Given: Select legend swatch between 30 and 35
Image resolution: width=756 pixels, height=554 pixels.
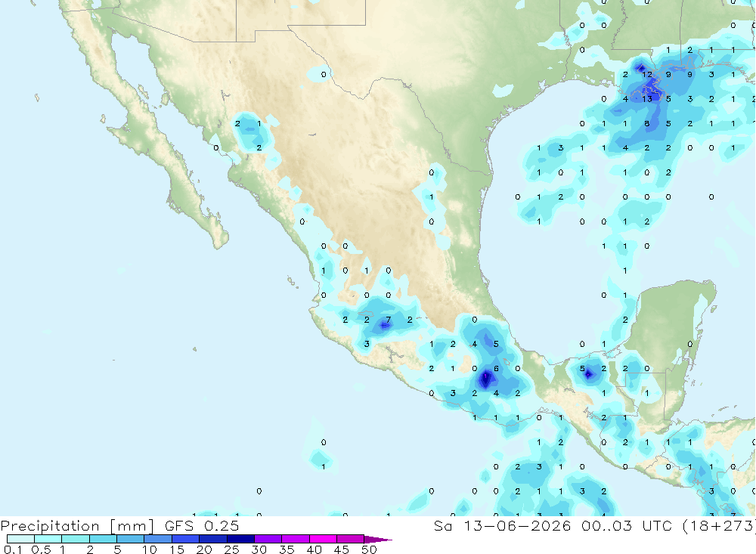Looking at the screenshot, I should [x=268, y=539].
